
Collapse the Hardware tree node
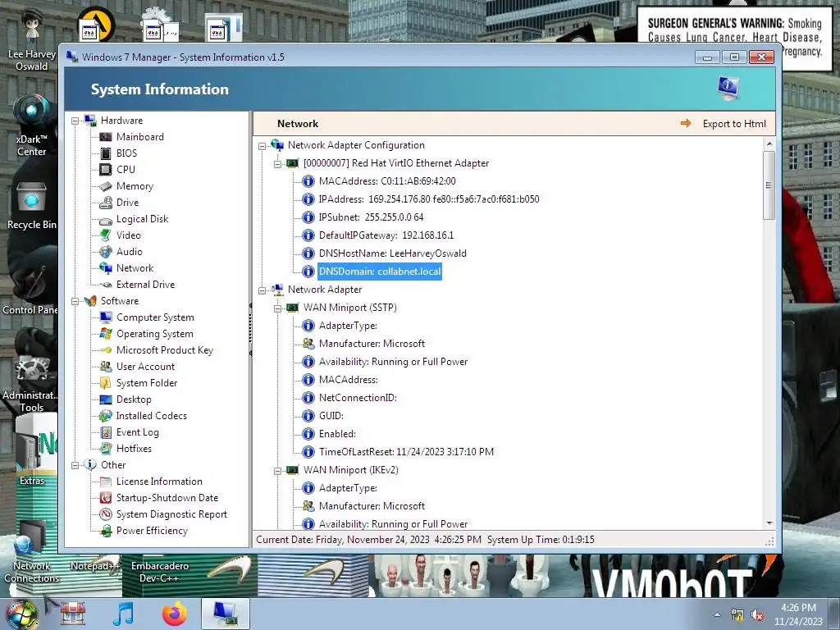tap(75, 121)
